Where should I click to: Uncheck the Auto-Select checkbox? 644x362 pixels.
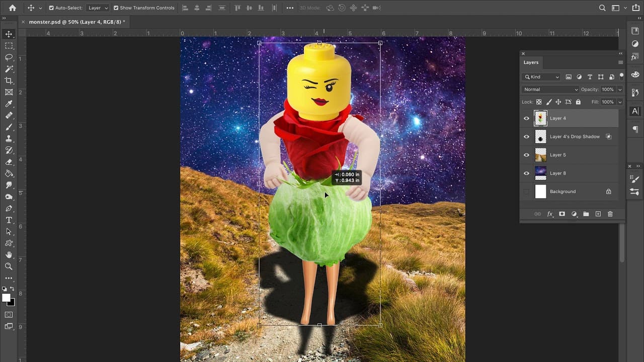[x=51, y=8]
